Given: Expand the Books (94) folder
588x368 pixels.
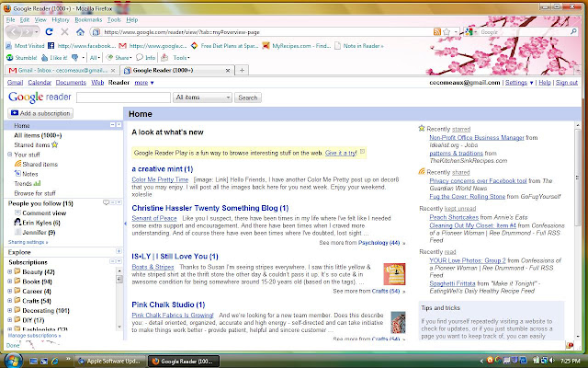Looking at the screenshot, I should [10, 282].
